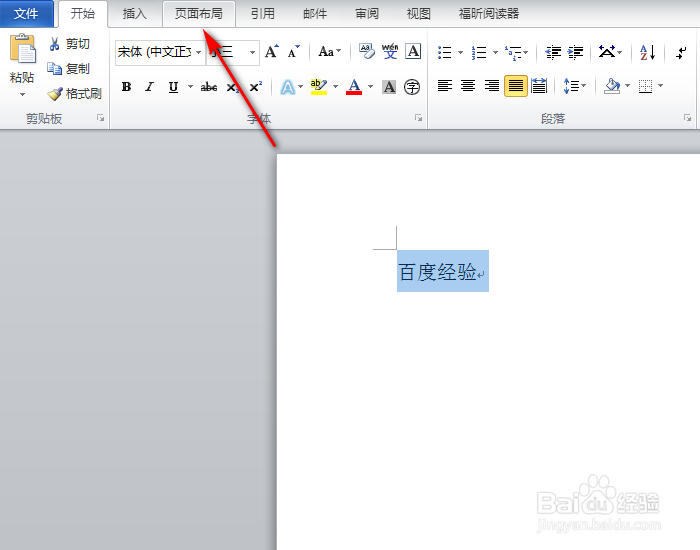This screenshot has height=550, width=700.
Task: Click the Enclosed Characters 字 icon
Action: [x=412, y=87]
